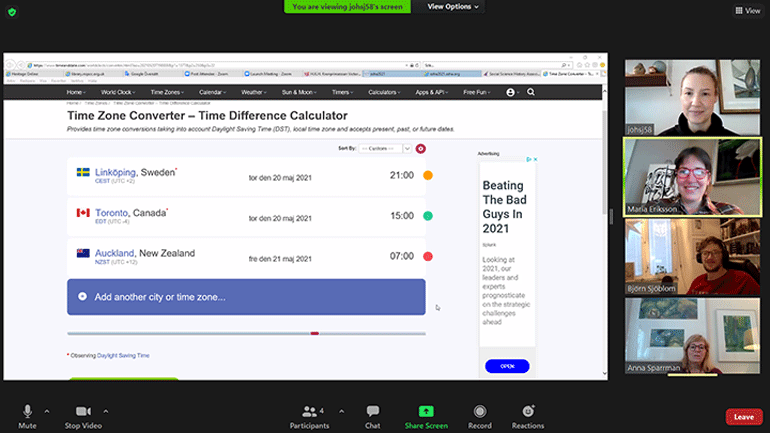Click browser back arrow button
This screenshot has height=433, width=770.
tap(10, 65)
